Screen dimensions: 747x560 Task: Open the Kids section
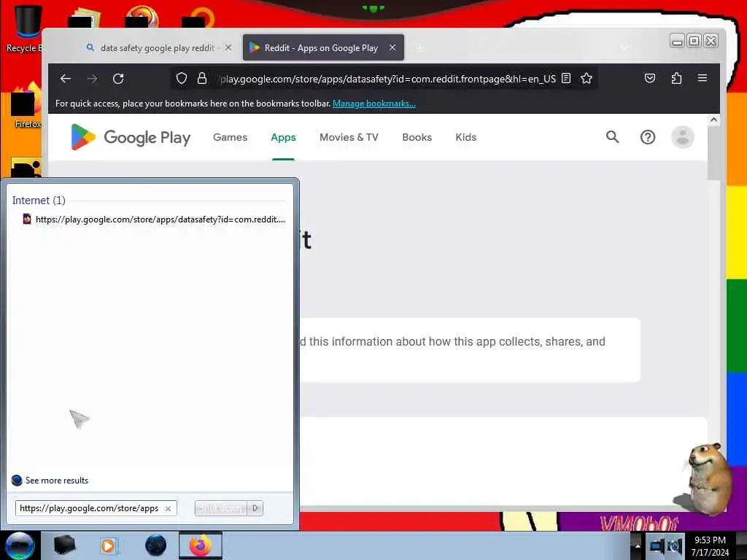pos(465,137)
